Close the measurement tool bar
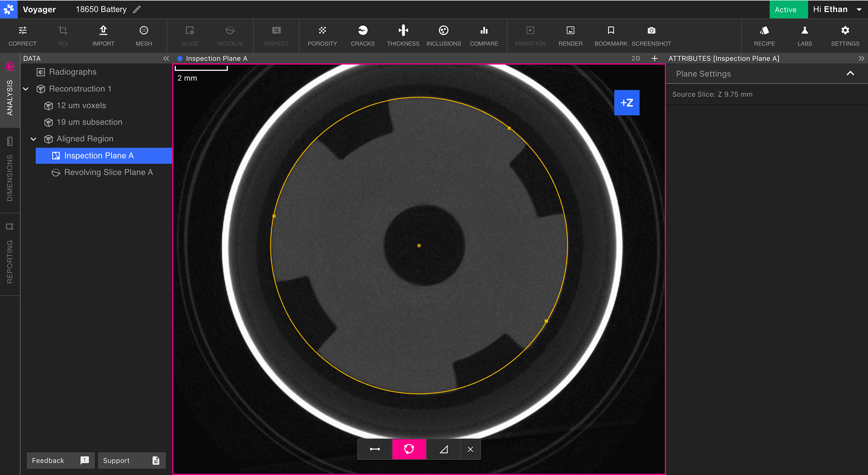The height and width of the screenshot is (475, 868). click(470, 449)
